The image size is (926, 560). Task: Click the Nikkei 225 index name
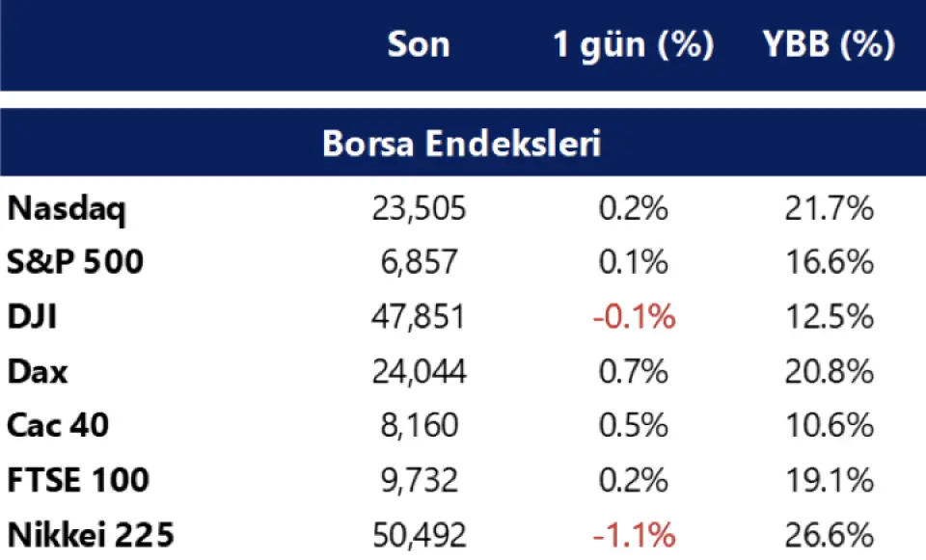pyautogui.click(x=91, y=534)
